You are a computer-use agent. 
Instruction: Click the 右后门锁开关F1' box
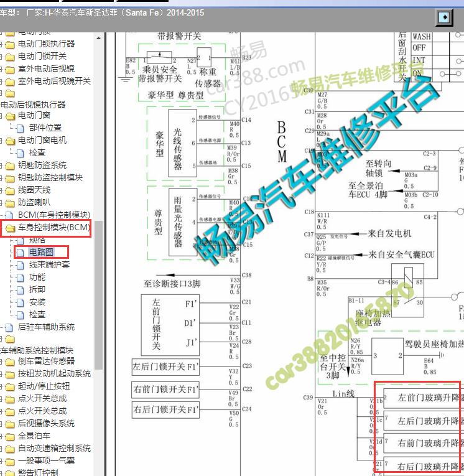[x=165, y=410]
